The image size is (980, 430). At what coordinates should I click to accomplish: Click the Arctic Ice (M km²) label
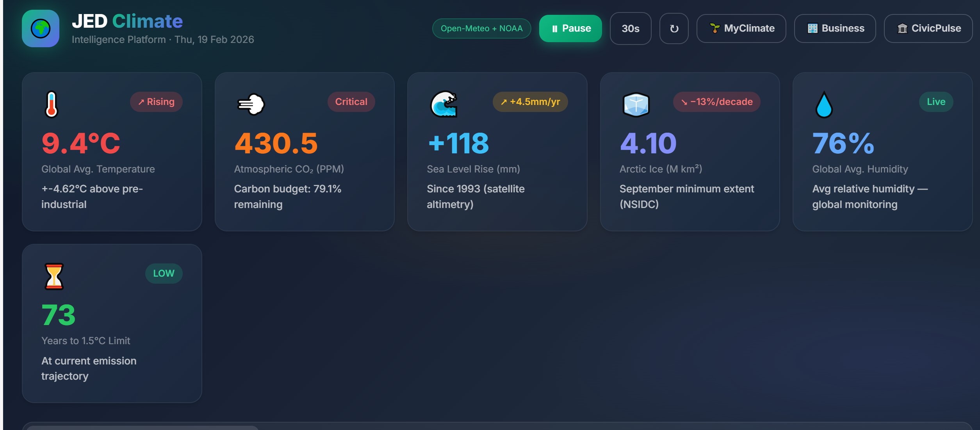(x=661, y=169)
